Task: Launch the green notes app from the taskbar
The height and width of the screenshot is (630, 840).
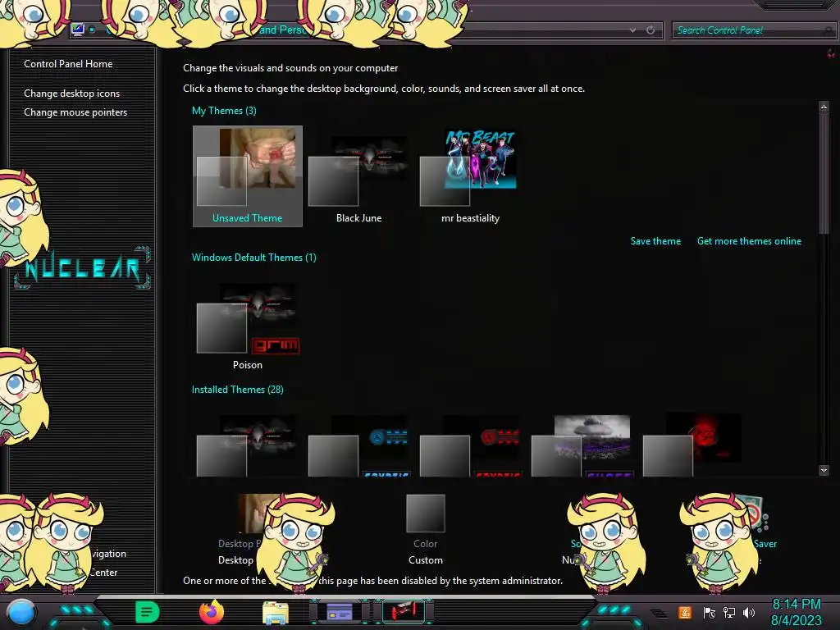Action: pyautogui.click(x=147, y=612)
